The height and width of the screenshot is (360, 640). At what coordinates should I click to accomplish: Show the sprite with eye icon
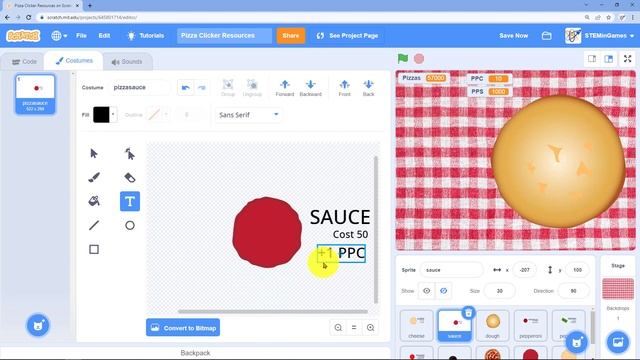click(427, 291)
